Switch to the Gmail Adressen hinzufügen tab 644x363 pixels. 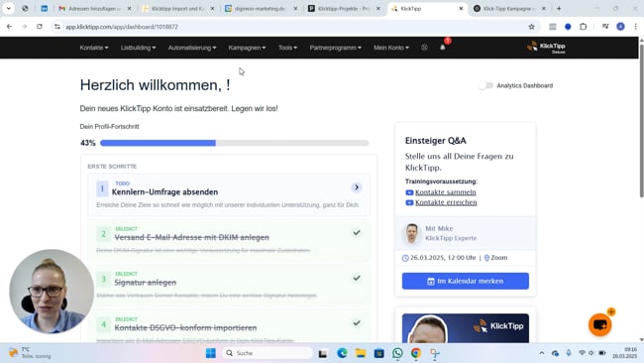tap(95, 8)
